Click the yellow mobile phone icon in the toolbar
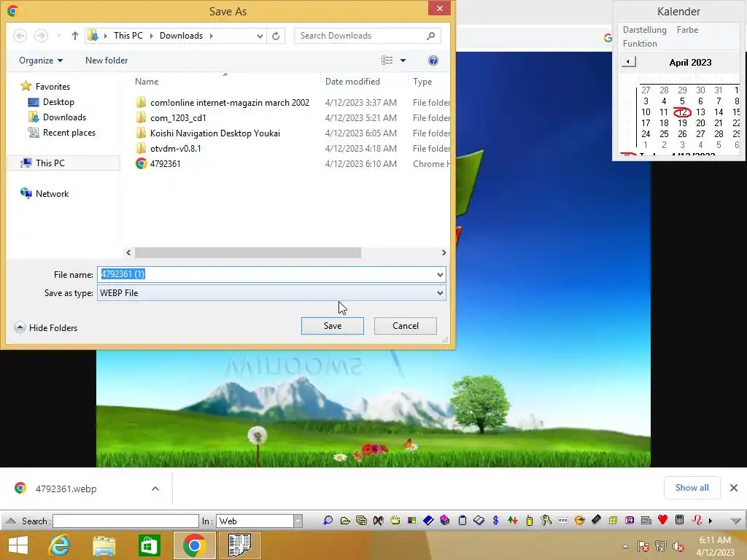Screen dimensions: 747x560 pyautogui.click(x=530, y=521)
